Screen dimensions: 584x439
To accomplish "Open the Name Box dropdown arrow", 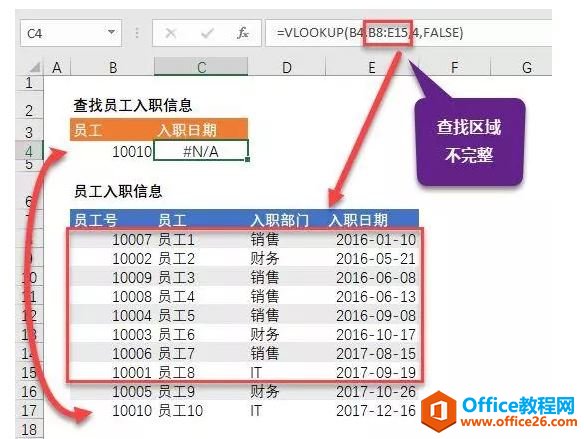I will (x=111, y=32).
